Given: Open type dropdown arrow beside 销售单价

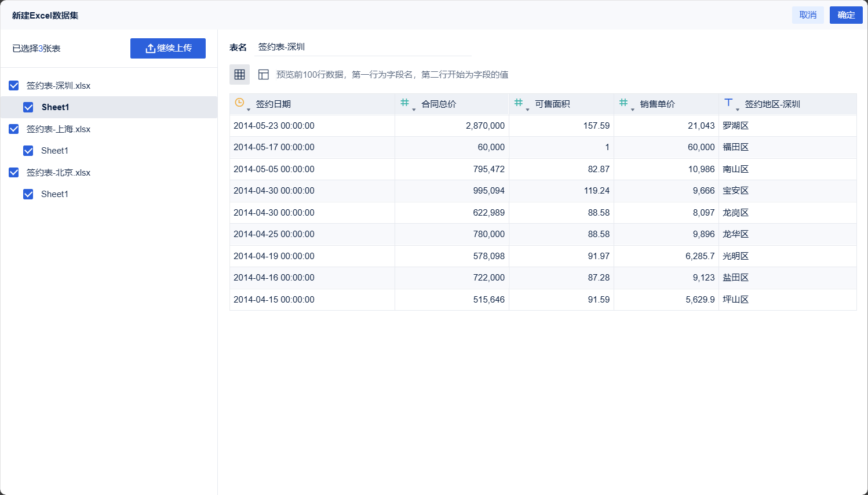Looking at the screenshot, I should [632, 110].
